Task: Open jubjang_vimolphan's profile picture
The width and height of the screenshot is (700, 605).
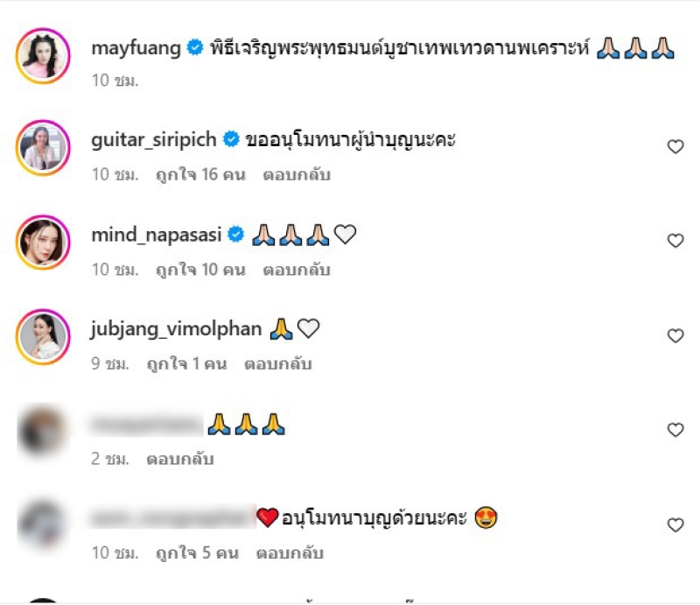Action: click(43, 336)
